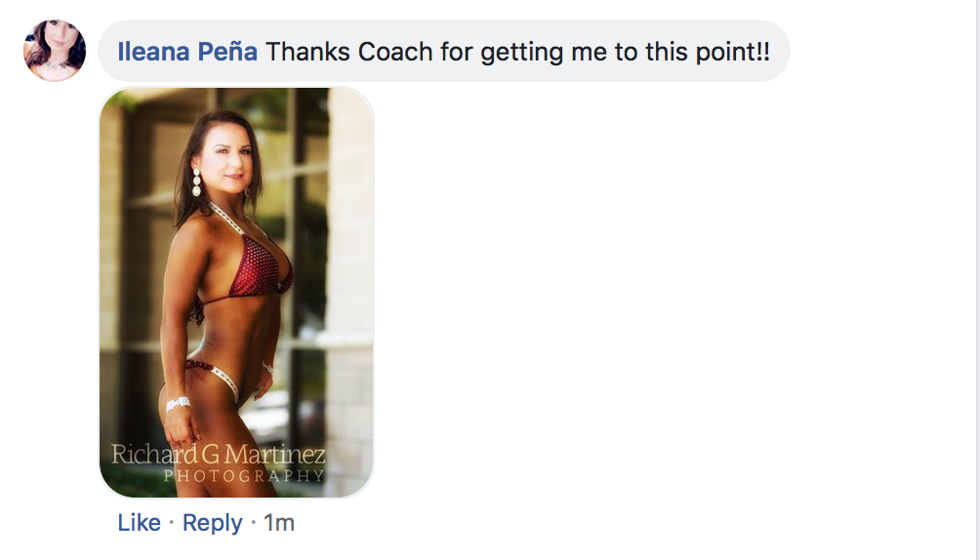The image size is (980, 560).
Task: Reply to the Thanks Coach comment
Action: (x=212, y=523)
